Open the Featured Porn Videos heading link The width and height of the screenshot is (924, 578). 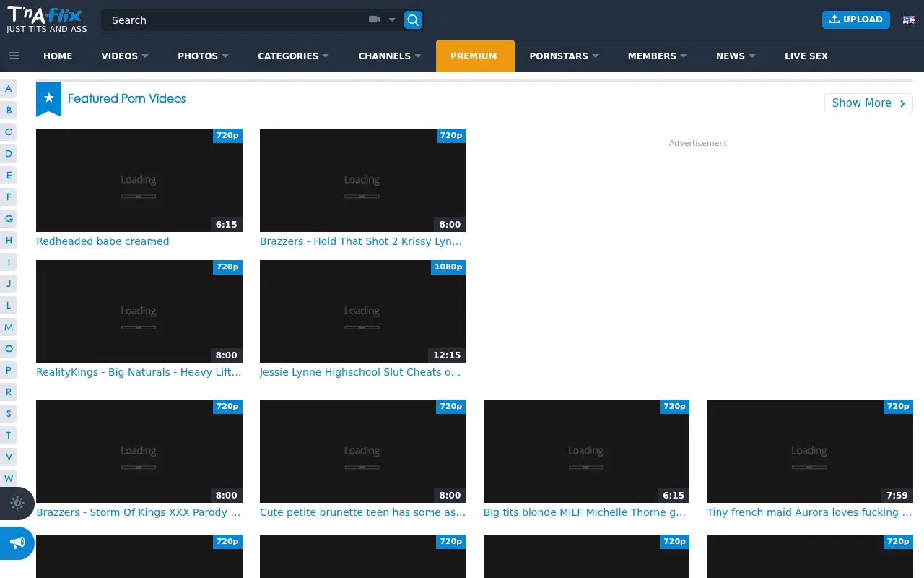pos(126,98)
